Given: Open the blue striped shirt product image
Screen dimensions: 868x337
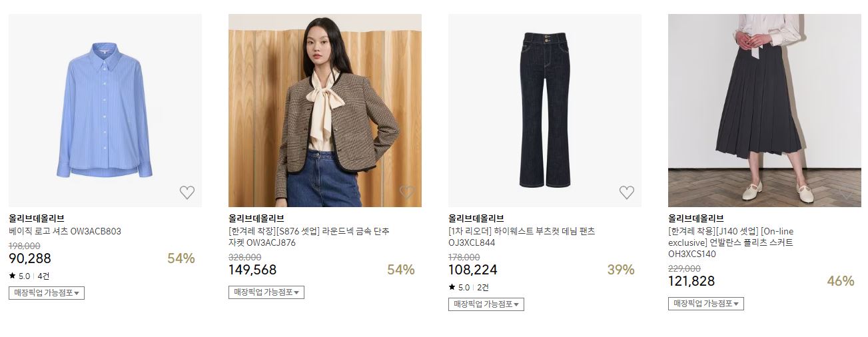Looking at the screenshot, I should [x=105, y=111].
